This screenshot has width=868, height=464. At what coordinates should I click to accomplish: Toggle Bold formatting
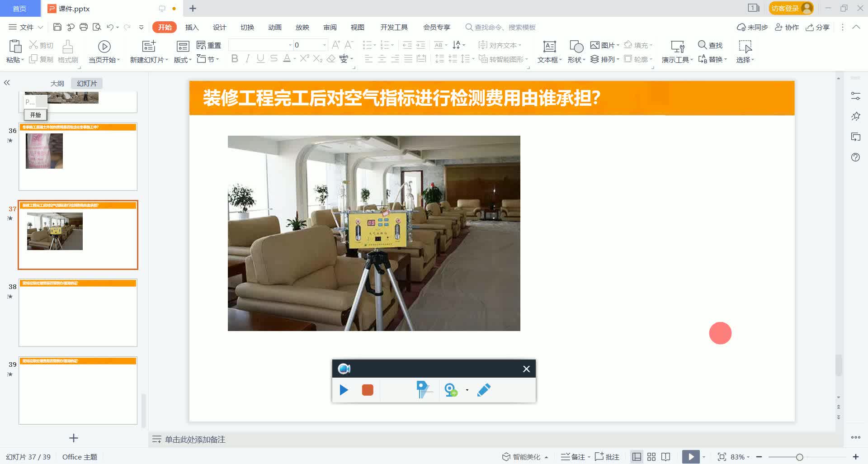tap(234, 58)
